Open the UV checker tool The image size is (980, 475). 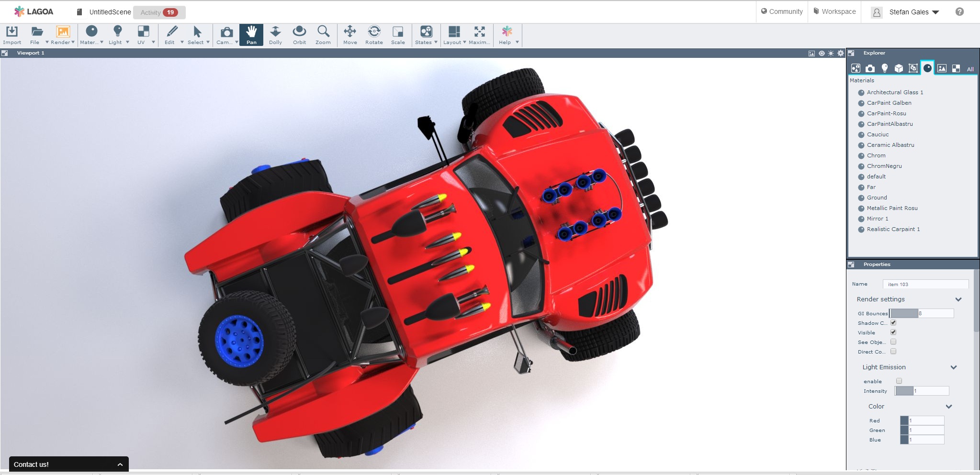(x=143, y=32)
